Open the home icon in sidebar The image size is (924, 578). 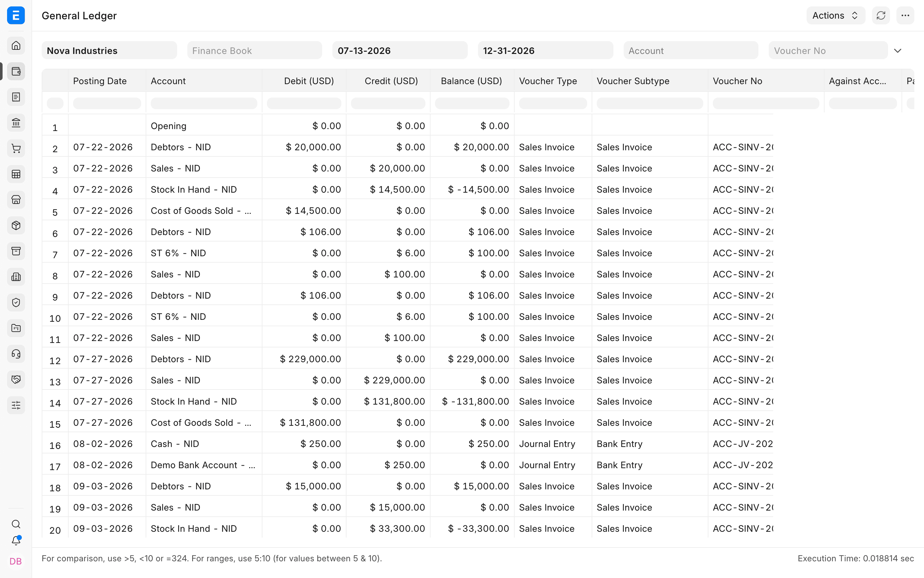click(x=16, y=46)
